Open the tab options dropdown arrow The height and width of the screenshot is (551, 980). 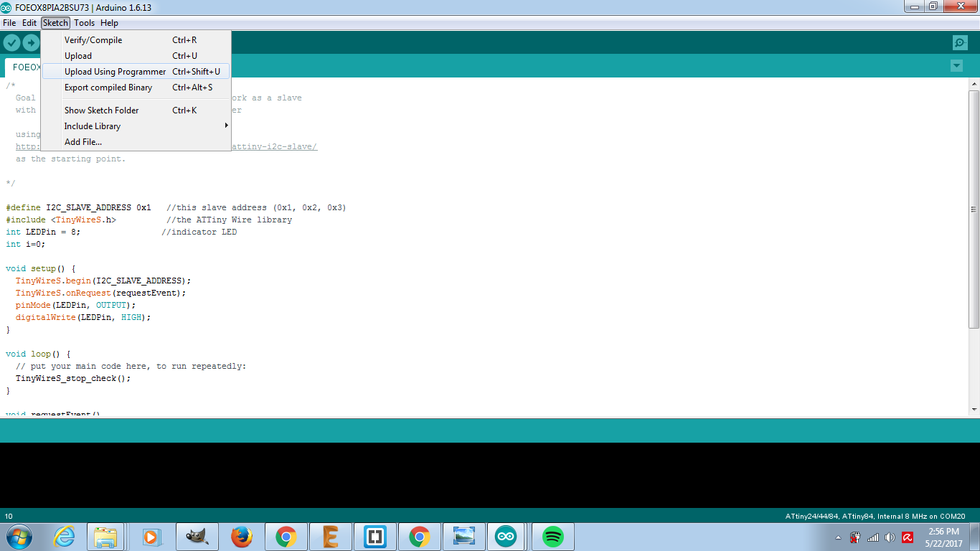[956, 66]
